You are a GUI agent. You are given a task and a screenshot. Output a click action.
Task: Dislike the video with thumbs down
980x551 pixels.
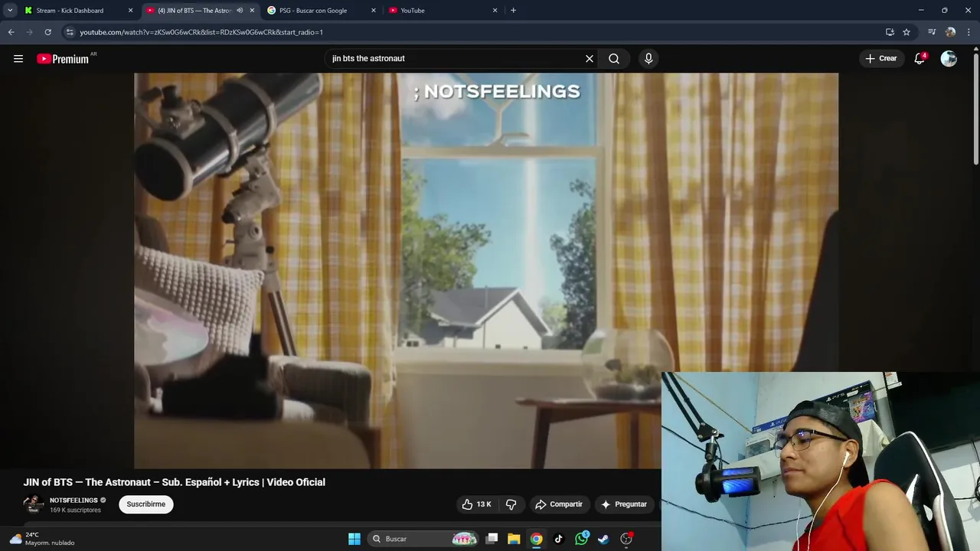(x=511, y=504)
